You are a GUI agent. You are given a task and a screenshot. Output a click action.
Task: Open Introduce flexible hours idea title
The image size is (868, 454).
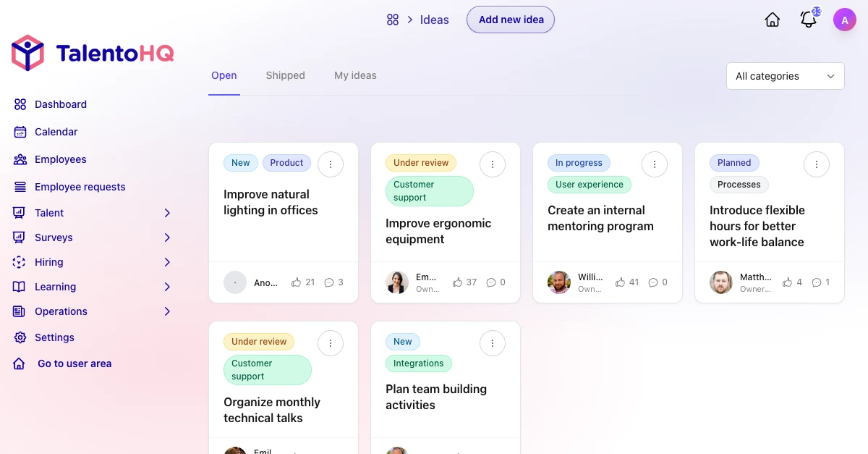coord(757,226)
